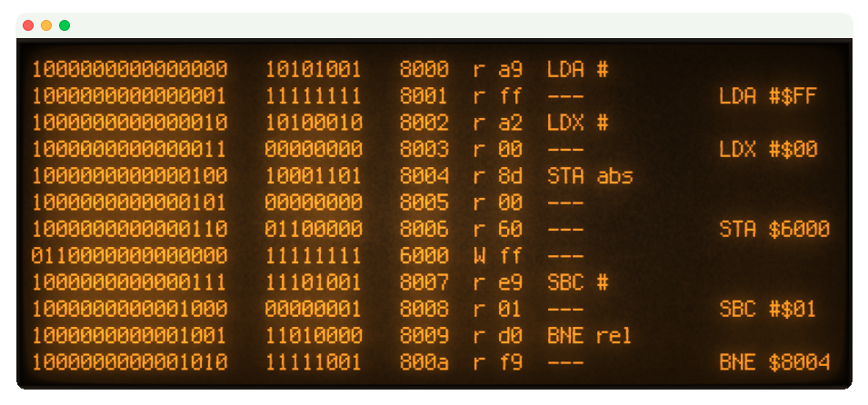Click hex byte e9

point(511,282)
